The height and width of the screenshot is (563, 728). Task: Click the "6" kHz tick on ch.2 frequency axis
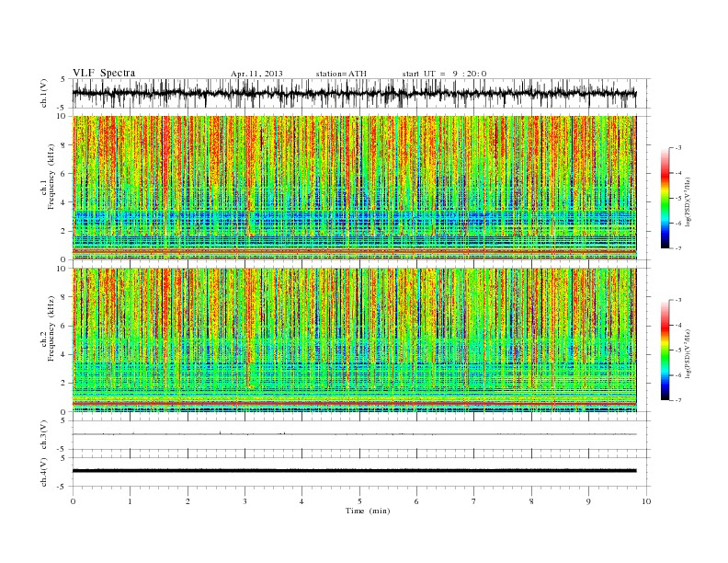click(64, 326)
